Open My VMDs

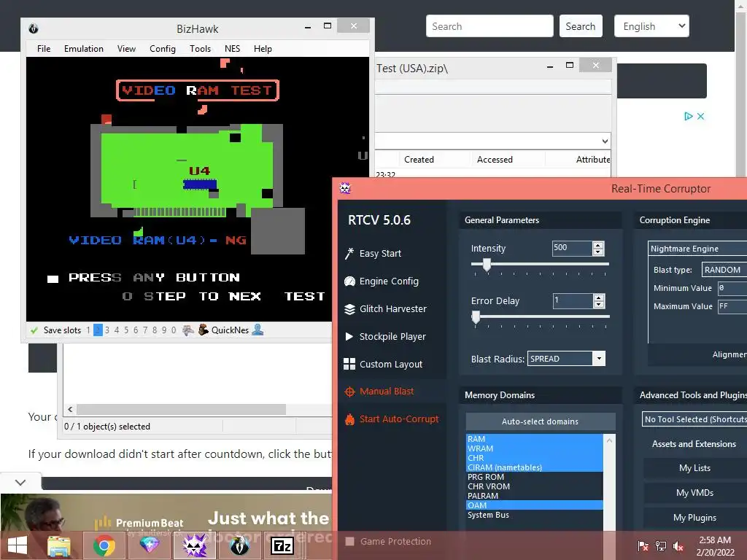click(x=694, y=493)
